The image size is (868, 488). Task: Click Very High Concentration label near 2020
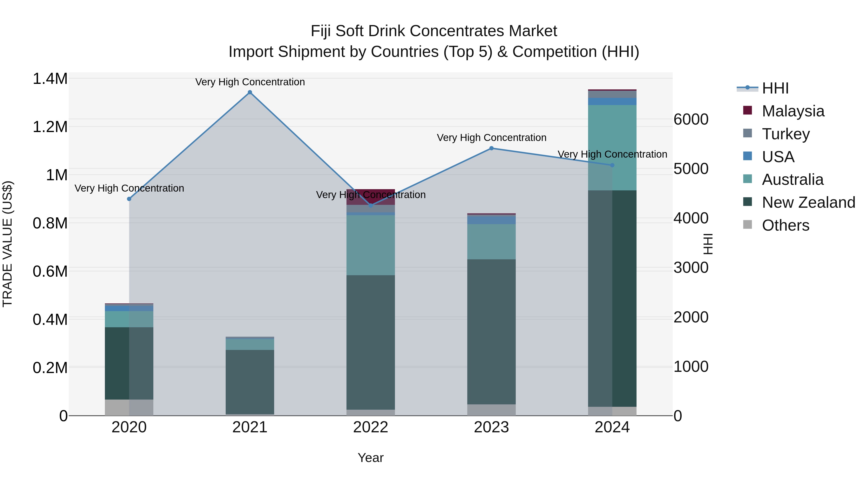pos(129,188)
